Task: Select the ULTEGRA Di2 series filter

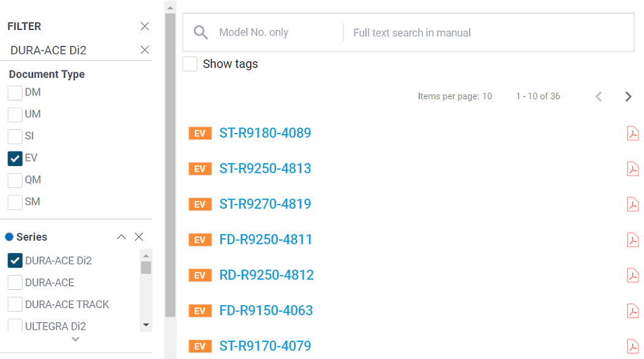Action: tap(14, 326)
